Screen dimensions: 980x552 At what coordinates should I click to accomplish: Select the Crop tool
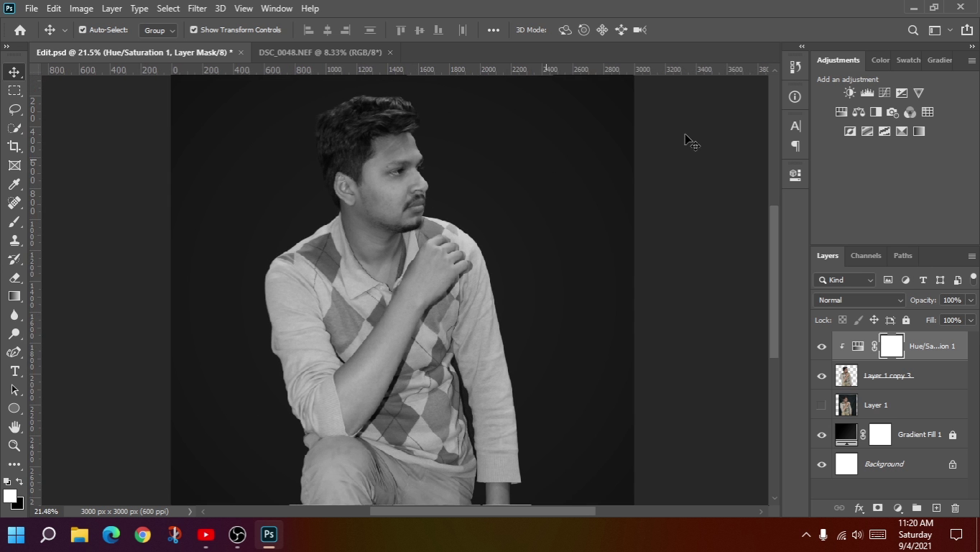pos(14,147)
